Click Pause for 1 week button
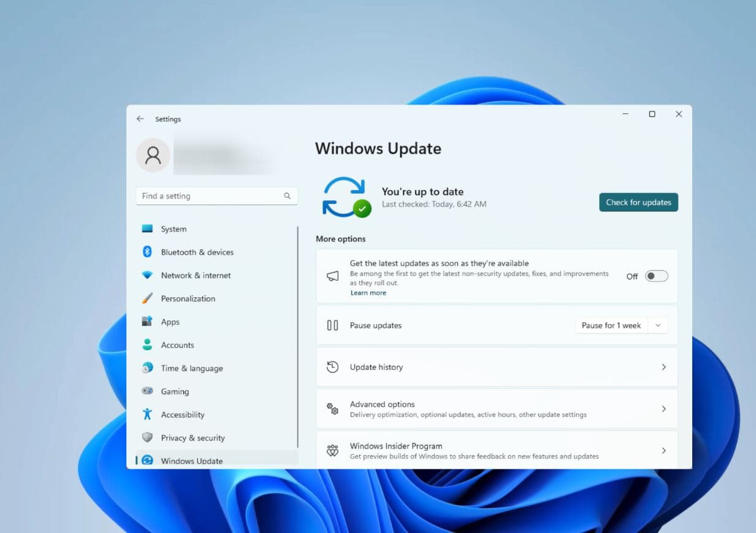The height and width of the screenshot is (533, 756). click(611, 325)
